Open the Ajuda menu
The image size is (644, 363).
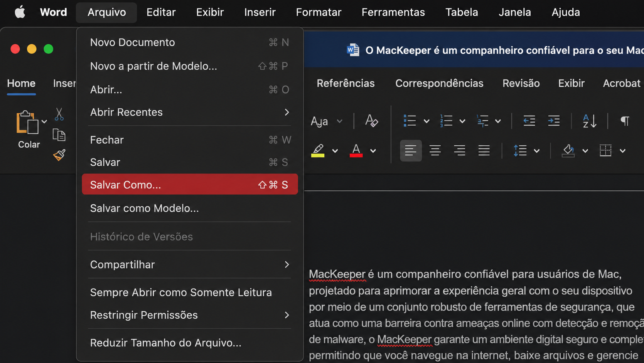click(565, 12)
